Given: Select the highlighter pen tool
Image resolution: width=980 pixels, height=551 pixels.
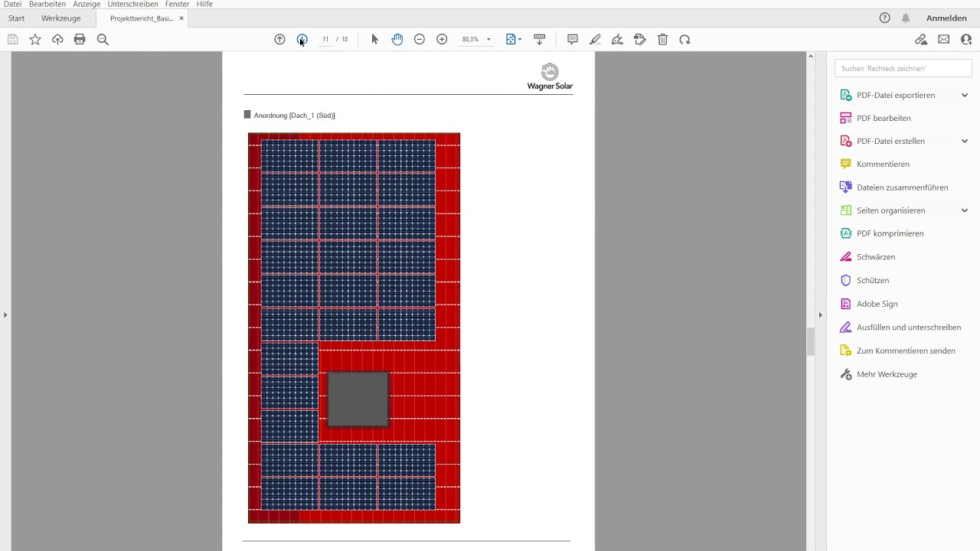Looking at the screenshot, I should (595, 39).
